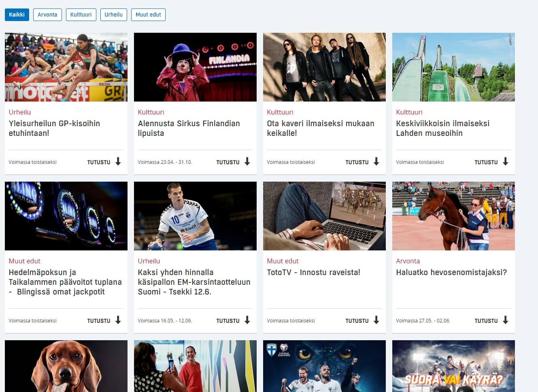
Task: Click Muut edut label on Hedelmäpoksun card
Action: (25, 261)
